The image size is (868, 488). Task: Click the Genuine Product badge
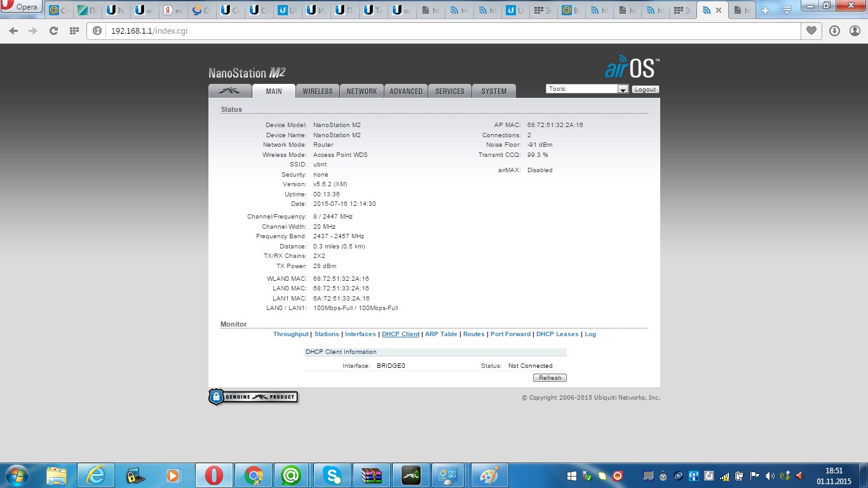(253, 397)
